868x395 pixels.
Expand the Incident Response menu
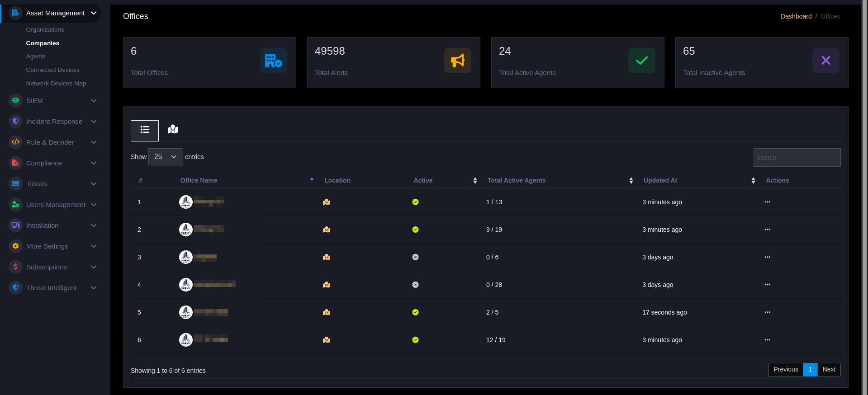tap(53, 122)
